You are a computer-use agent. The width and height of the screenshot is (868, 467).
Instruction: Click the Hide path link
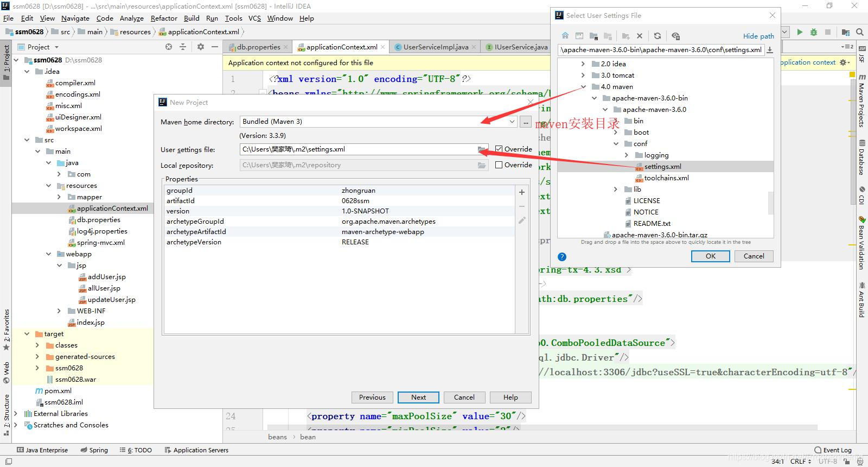pyautogui.click(x=758, y=36)
